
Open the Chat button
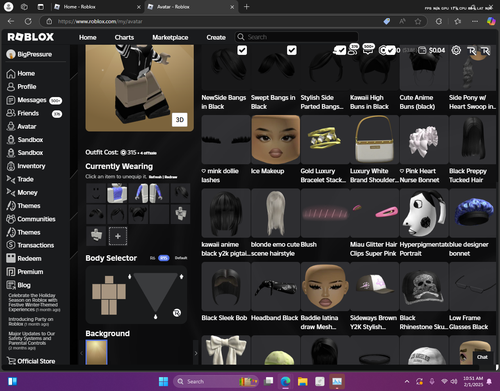[x=482, y=357]
